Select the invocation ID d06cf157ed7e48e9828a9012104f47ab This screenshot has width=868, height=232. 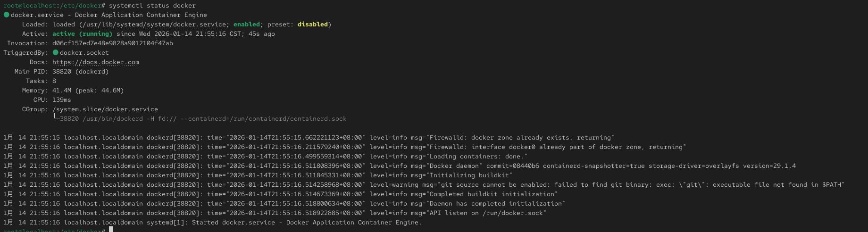[x=113, y=43]
